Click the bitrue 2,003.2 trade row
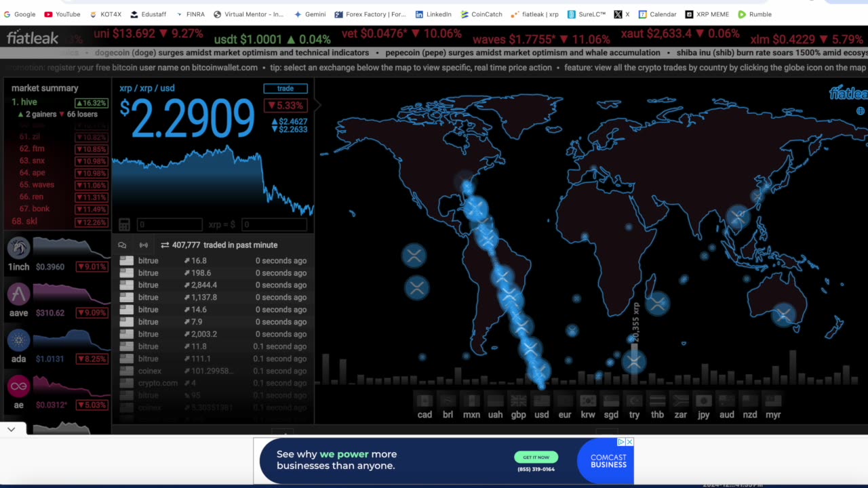Screen dimensions: 868x488 click(x=213, y=334)
